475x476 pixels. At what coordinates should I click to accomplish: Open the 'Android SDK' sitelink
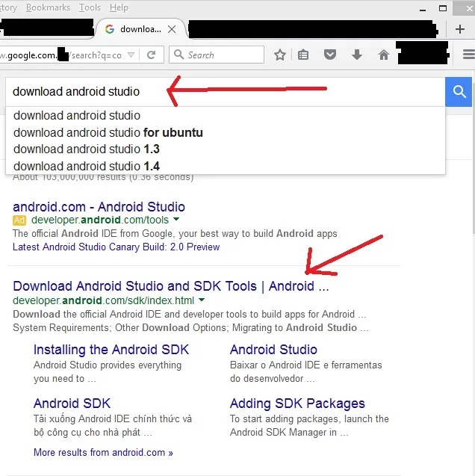72,404
